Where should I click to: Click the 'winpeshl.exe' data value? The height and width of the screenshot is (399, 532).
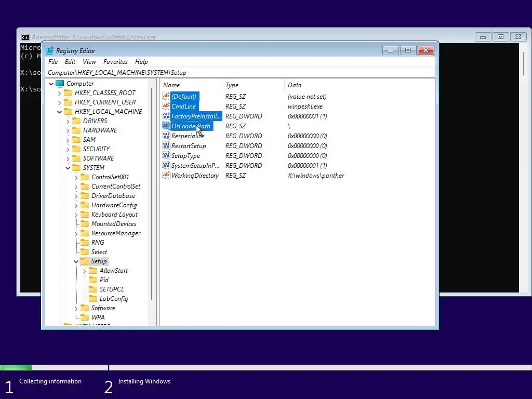(305, 106)
